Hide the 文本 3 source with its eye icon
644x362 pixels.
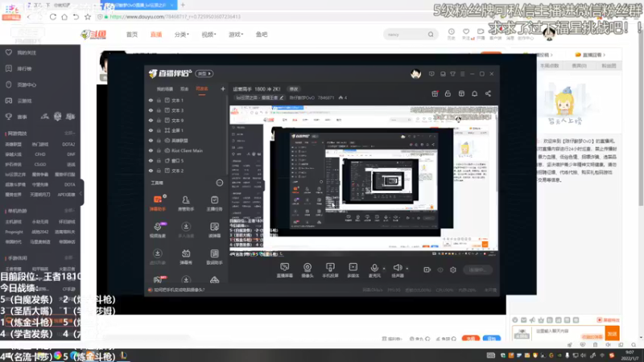point(151,110)
